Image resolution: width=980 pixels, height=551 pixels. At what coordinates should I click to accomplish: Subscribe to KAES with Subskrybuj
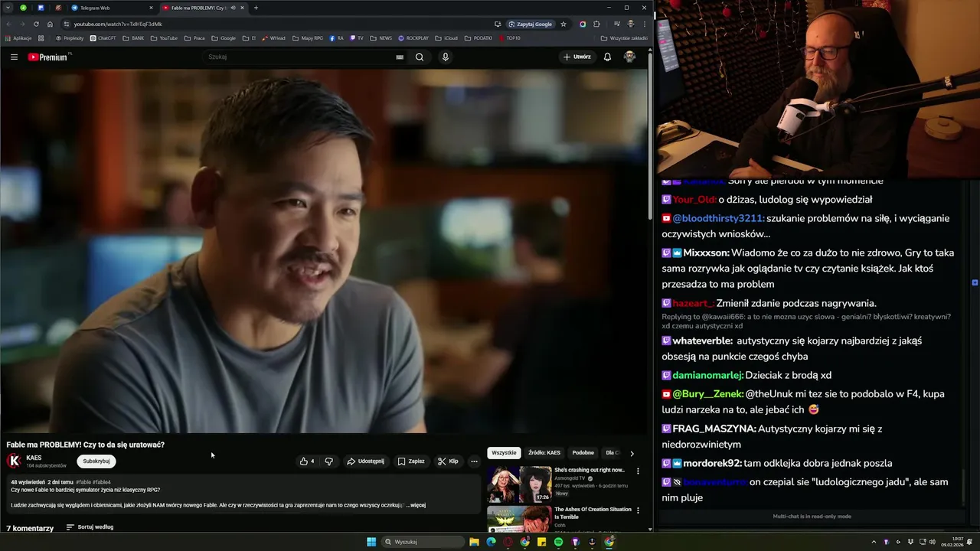coord(96,461)
